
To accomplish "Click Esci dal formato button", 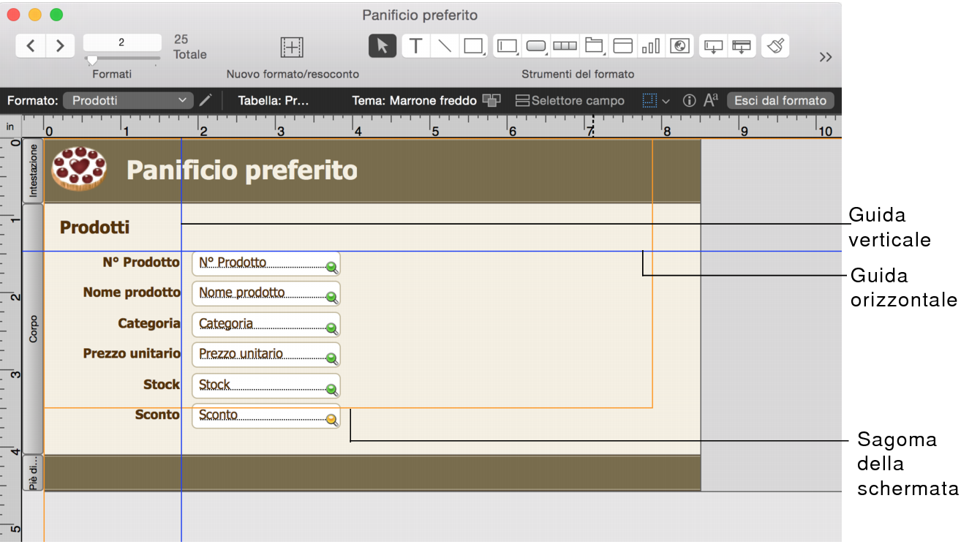I will (x=780, y=101).
